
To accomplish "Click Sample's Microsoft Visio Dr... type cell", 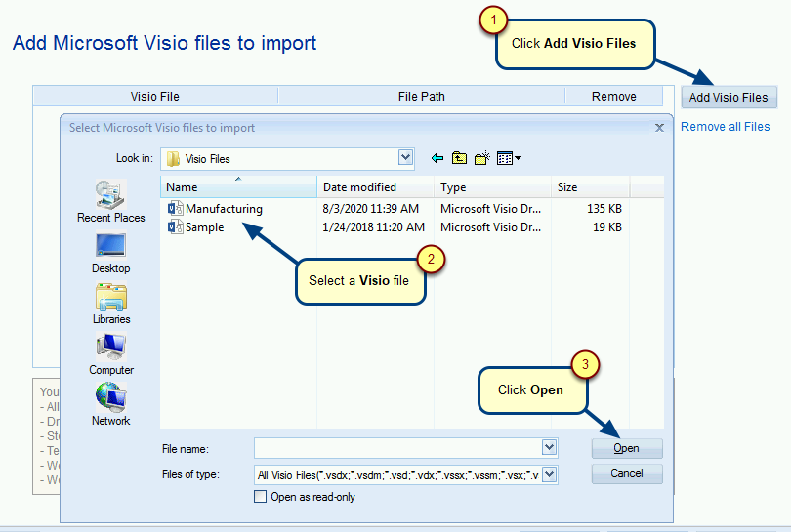I will (x=490, y=226).
